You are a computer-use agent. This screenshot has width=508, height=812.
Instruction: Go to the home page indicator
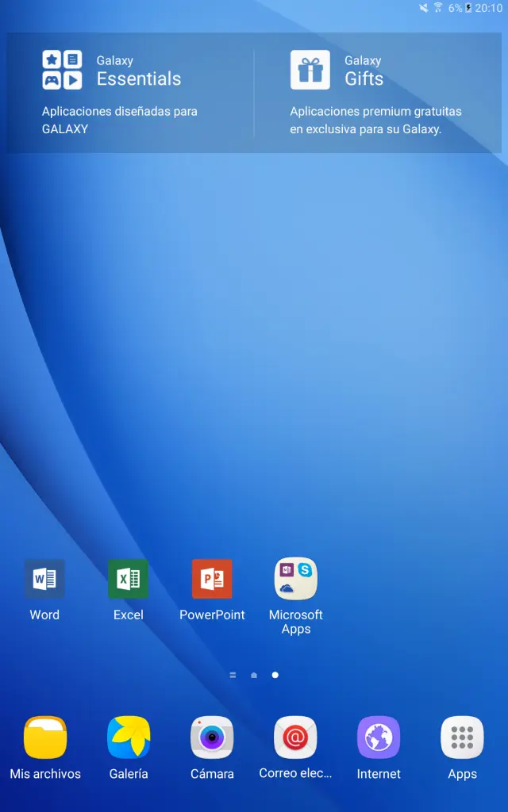(254, 675)
